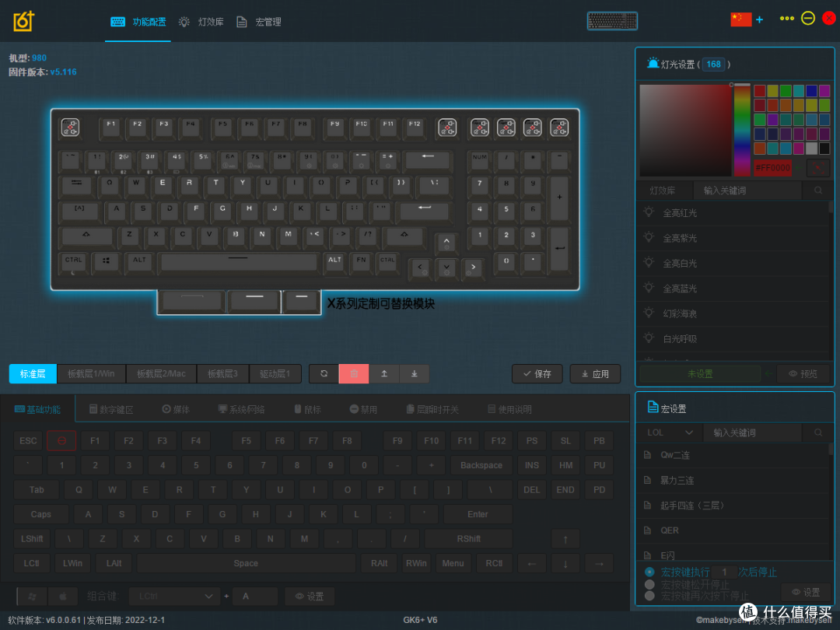Select the 板载层3 layer
Screen dimensions: 840x630
223,373
